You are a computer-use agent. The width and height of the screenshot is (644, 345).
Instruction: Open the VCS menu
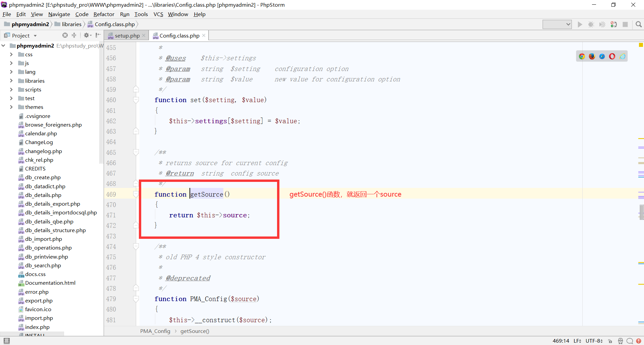pyautogui.click(x=158, y=14)
